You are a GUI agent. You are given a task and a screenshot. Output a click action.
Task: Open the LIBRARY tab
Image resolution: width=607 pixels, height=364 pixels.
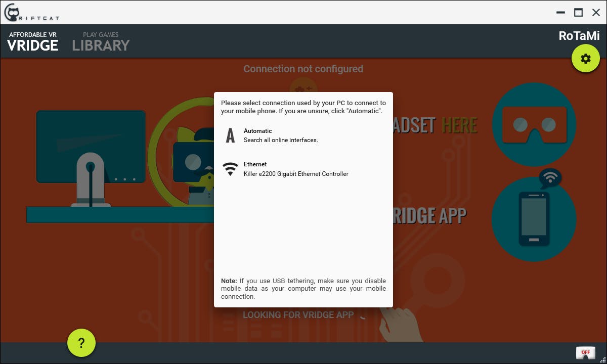pyautogui.click(x=101, y=42)
